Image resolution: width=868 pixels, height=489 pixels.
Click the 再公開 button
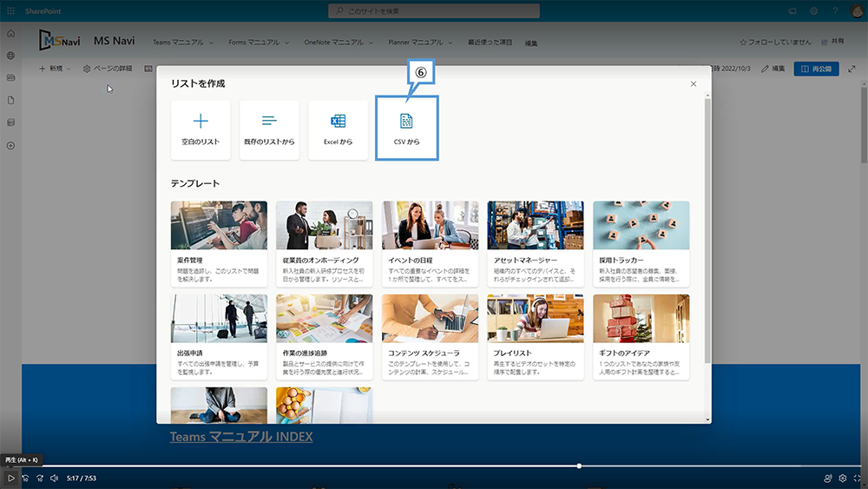[x=816, y=69]
